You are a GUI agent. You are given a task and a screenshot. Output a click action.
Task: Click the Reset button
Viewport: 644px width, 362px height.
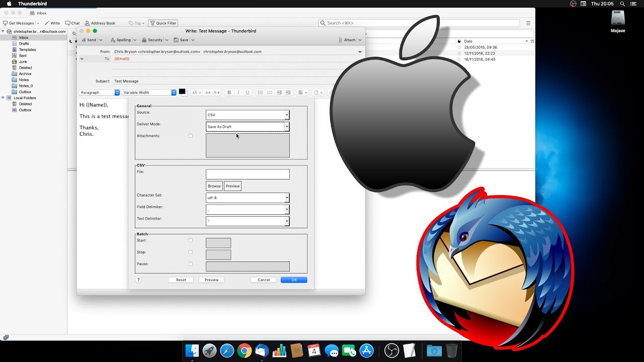(x=181, y=280)
